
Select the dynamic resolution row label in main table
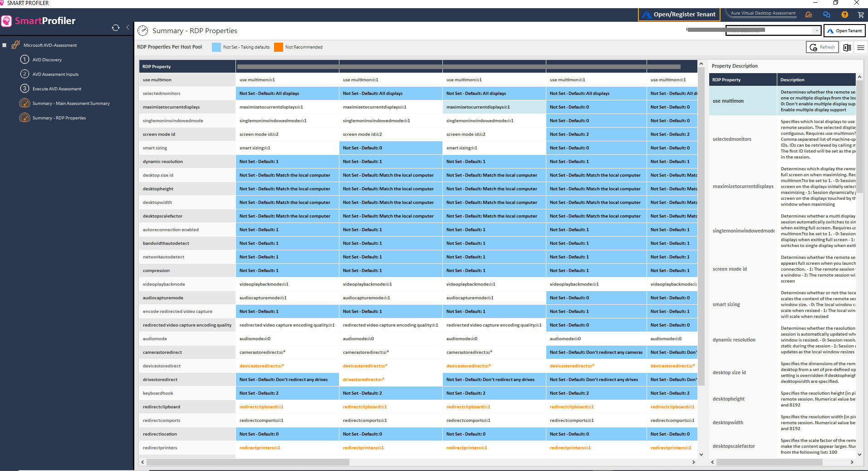point(187,161)
